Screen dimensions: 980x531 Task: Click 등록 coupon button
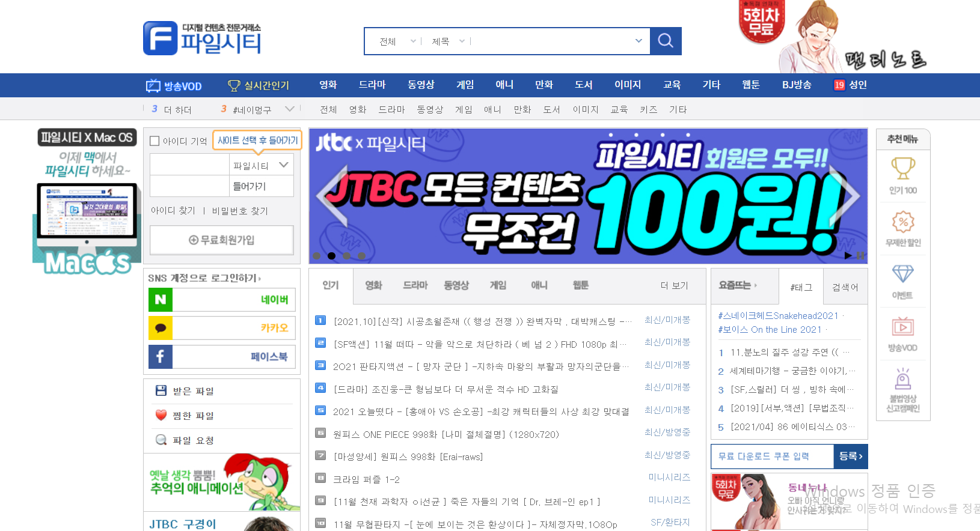[x=851, y=457]
